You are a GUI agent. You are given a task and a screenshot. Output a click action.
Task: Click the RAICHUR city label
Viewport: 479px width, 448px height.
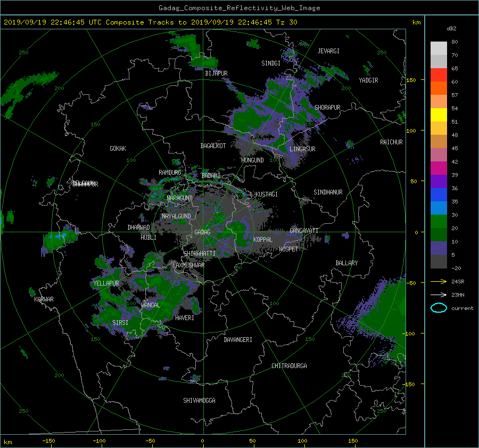click(x=391, y=142)
